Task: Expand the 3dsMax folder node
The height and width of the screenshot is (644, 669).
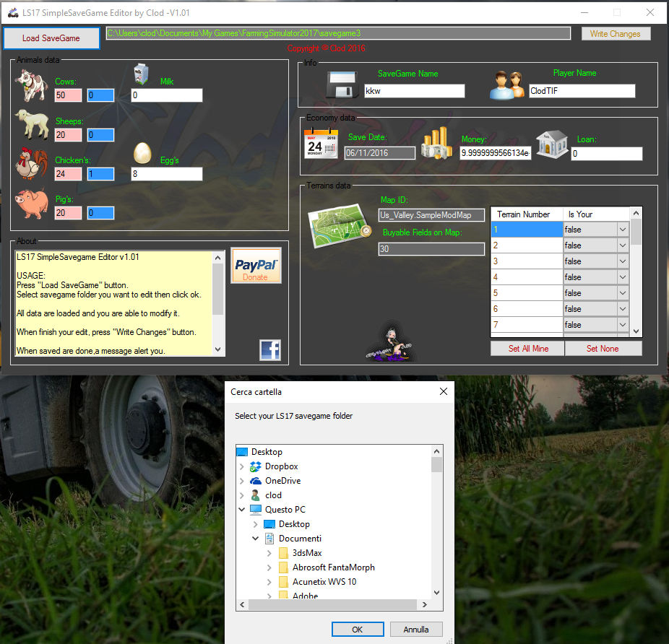Action: 269,553
